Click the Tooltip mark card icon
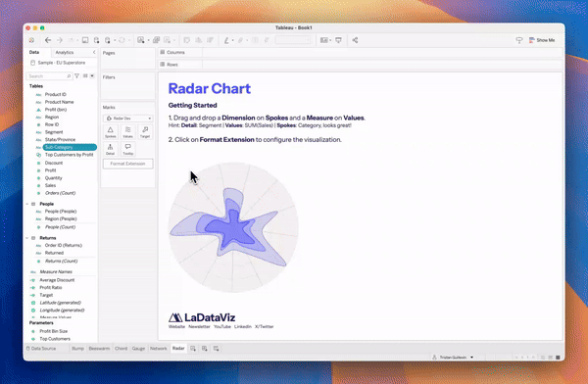Image resolution: width=588 pixels, height=384 pixels. tap(127, 149)
